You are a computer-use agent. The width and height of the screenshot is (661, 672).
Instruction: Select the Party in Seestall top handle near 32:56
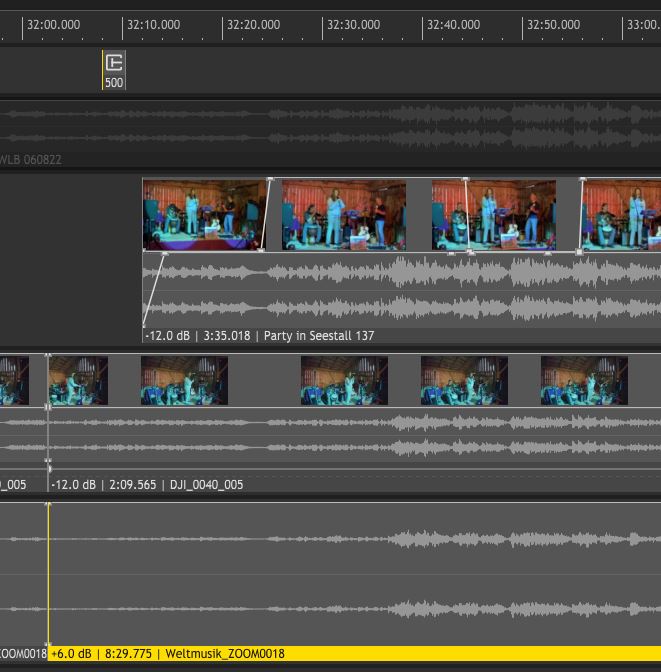click(x=582, y=179)
